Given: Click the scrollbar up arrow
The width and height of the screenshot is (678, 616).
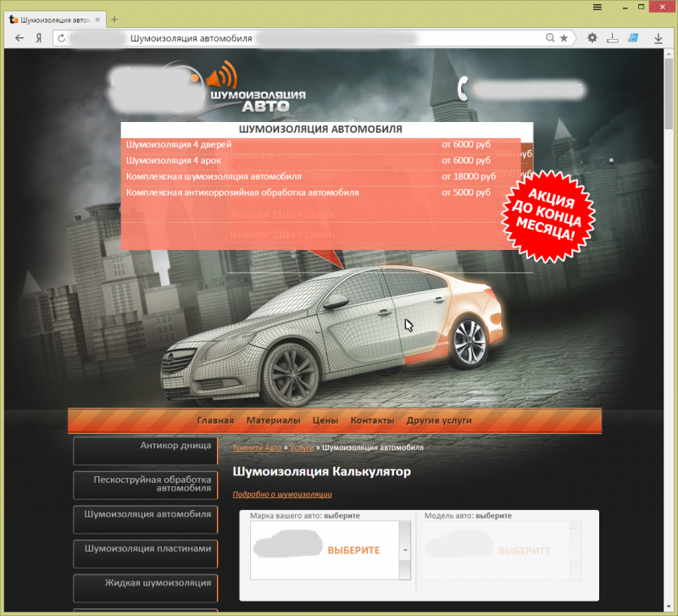Looking at the screenshot, I should [669, 53].
